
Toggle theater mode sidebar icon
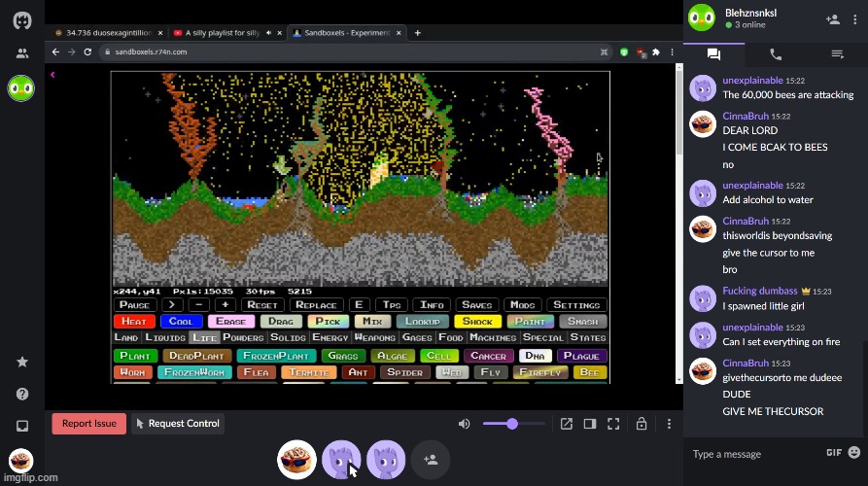[590, 424]
